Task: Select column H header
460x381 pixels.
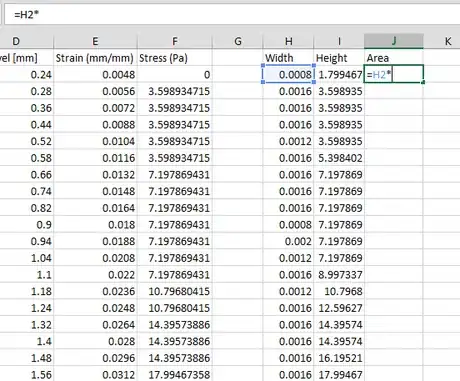Action: 288,41
